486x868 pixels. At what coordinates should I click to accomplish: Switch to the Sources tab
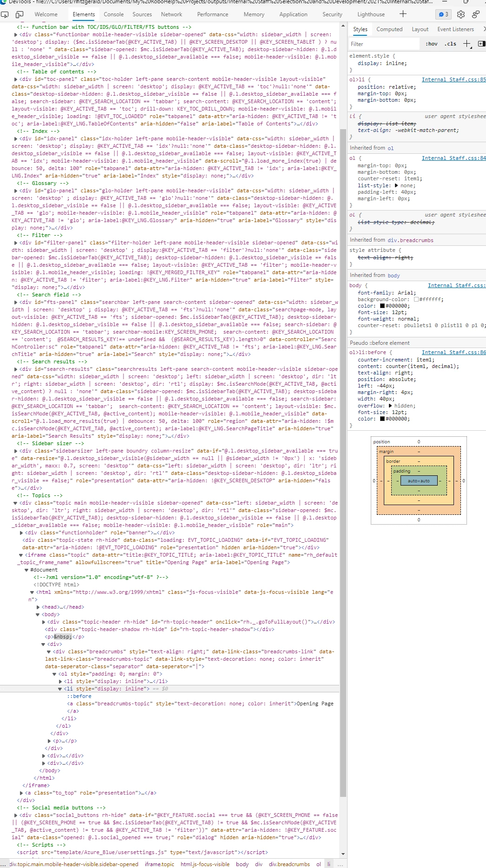142,14
